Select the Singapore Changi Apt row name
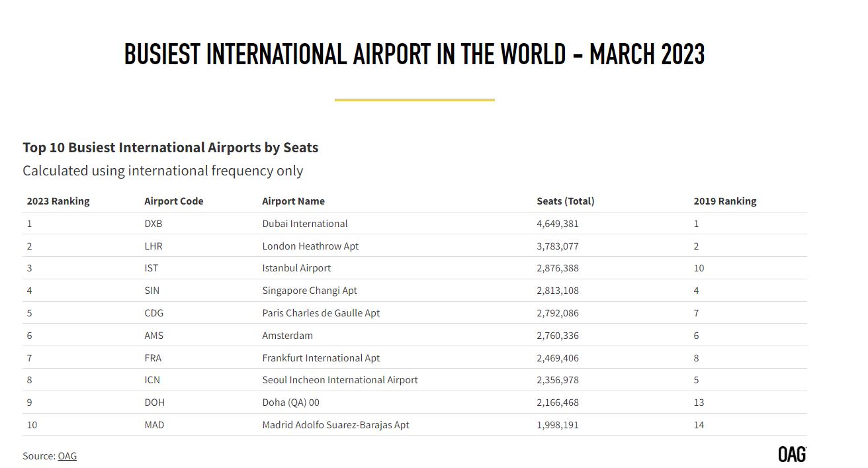This screenshot has height=468, width=868. pyautogui.click(x=310, y=291)
